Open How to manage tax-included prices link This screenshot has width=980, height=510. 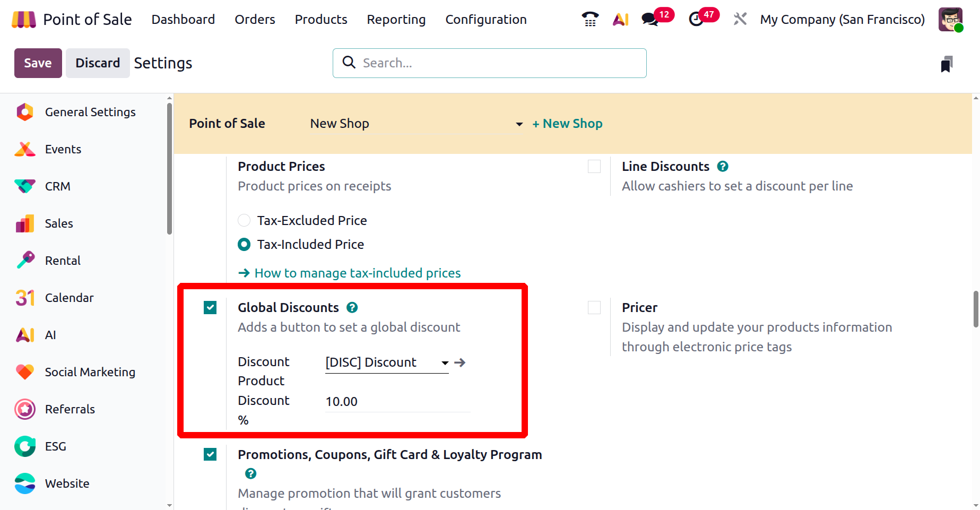(357, 273)
